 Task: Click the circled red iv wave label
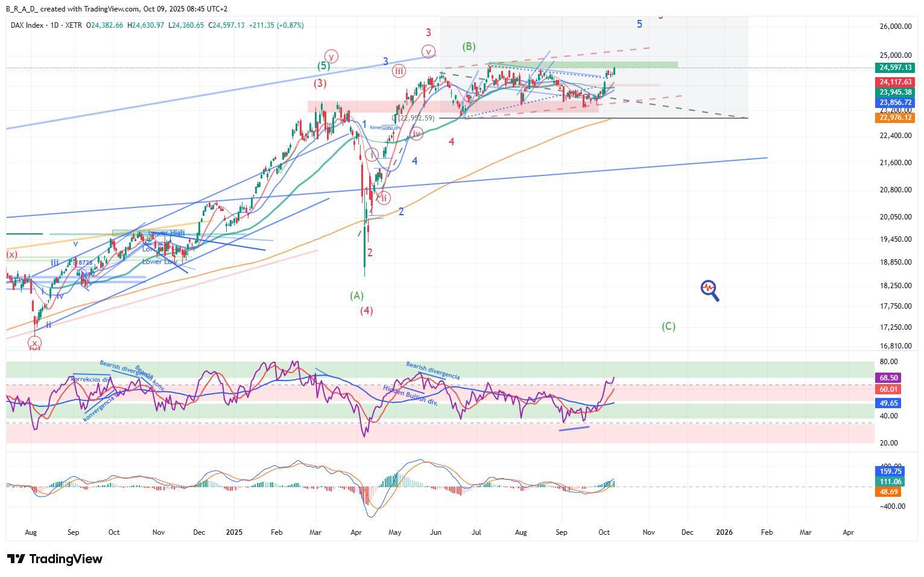(416, 133)
